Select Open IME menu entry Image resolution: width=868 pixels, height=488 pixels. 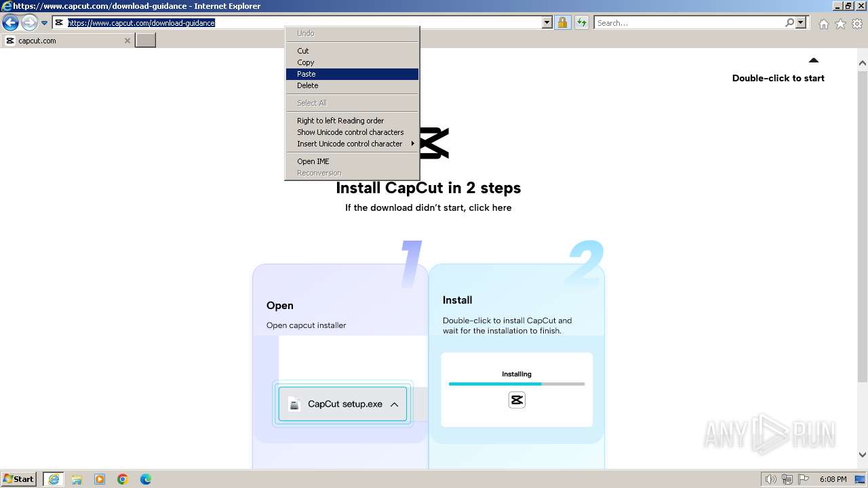click(x=352, y=161)
